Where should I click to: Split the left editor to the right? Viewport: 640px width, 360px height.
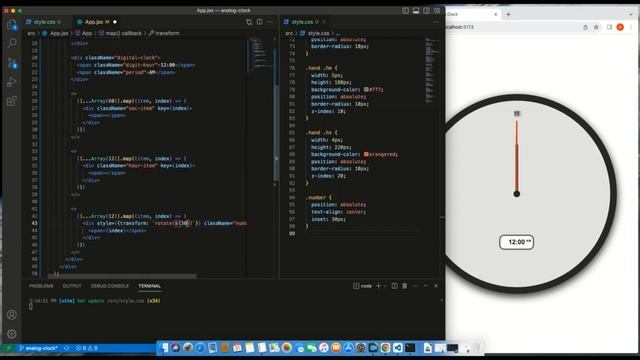click(x=260, y=22)
